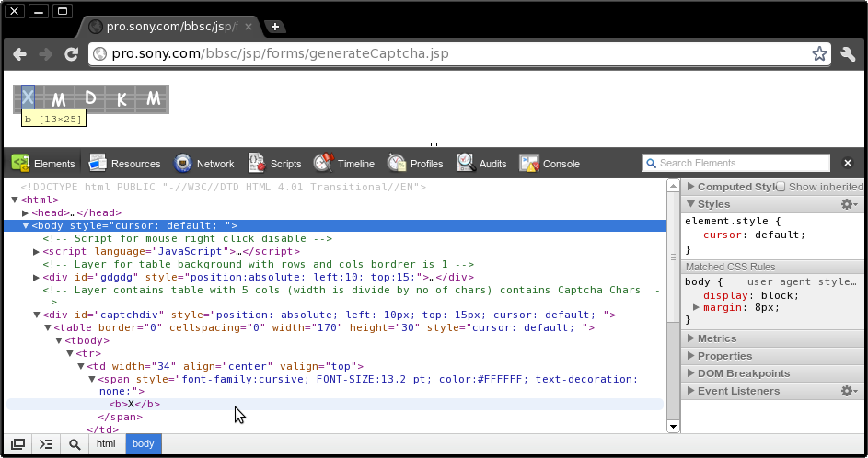Click the element.style rule header
This screenshot has width=868, height=458.
[733, 222]
